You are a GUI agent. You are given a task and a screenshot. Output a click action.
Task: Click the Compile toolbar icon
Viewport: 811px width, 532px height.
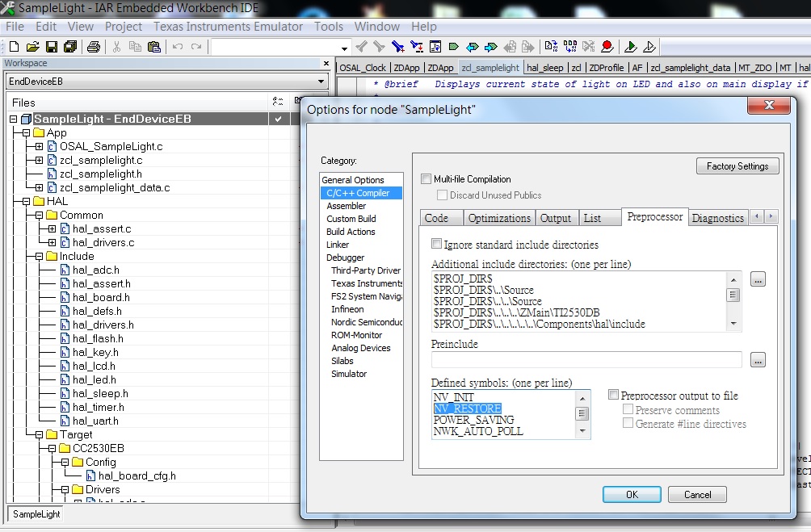(x=552, y=47)
